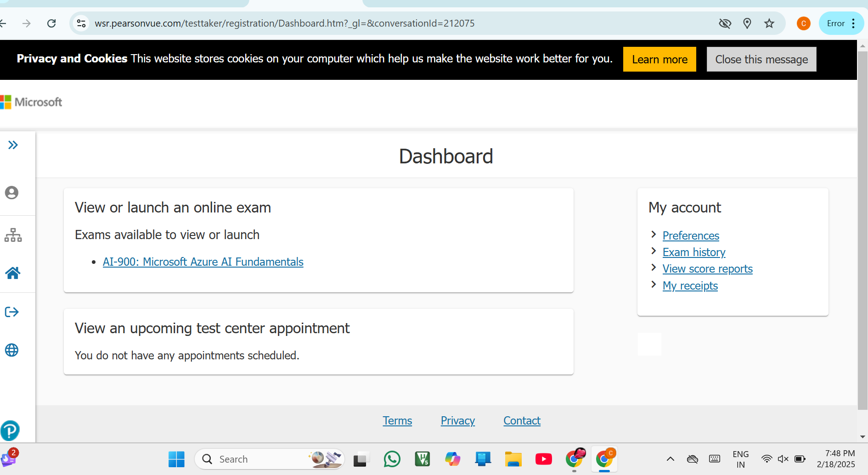Click the Error chip in the Chrome toolbar
Viewport: 868px width, 475px height.
pyautogui.click(x=836, y=23)
